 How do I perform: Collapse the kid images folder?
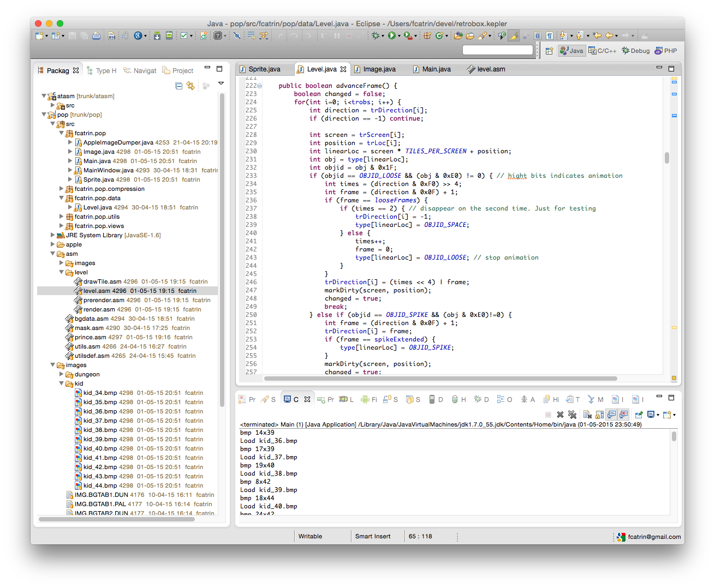click(x=62, y=383)
